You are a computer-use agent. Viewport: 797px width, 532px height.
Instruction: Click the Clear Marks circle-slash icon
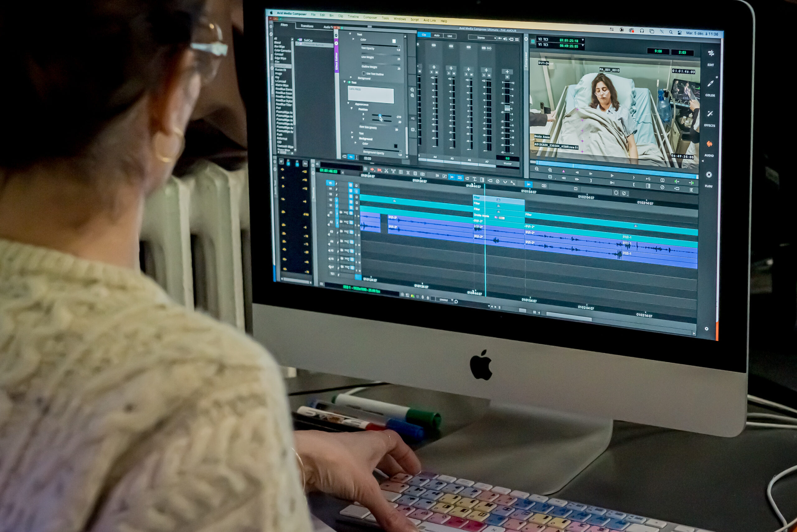[662, 187]
